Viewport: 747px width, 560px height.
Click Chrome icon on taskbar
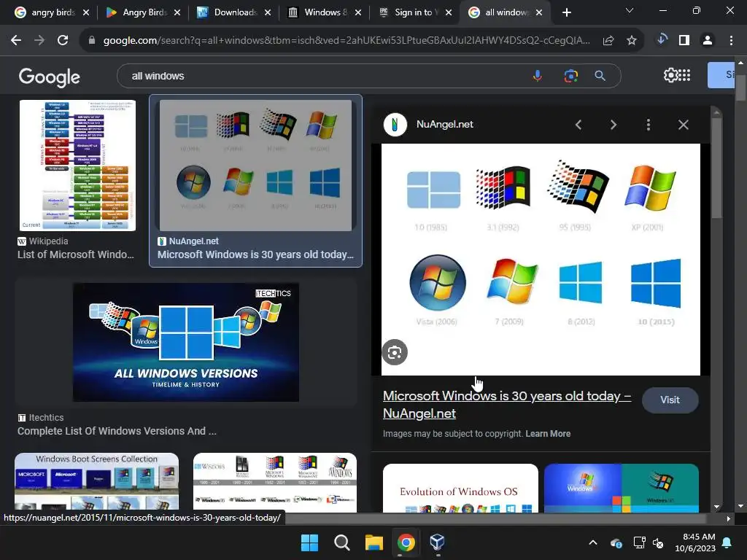406,542
